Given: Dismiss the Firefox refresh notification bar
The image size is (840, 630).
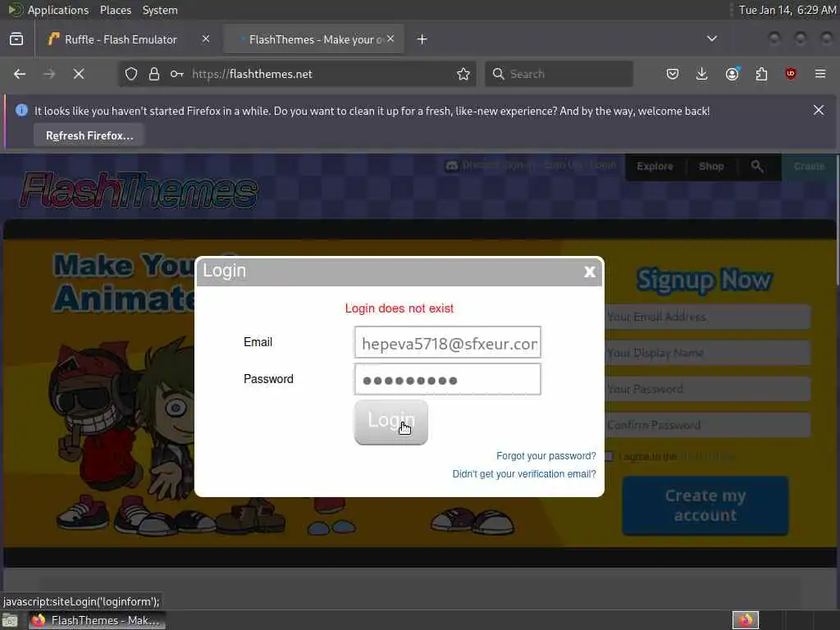Looking at the screenshot, I should [x=819, y=110].
